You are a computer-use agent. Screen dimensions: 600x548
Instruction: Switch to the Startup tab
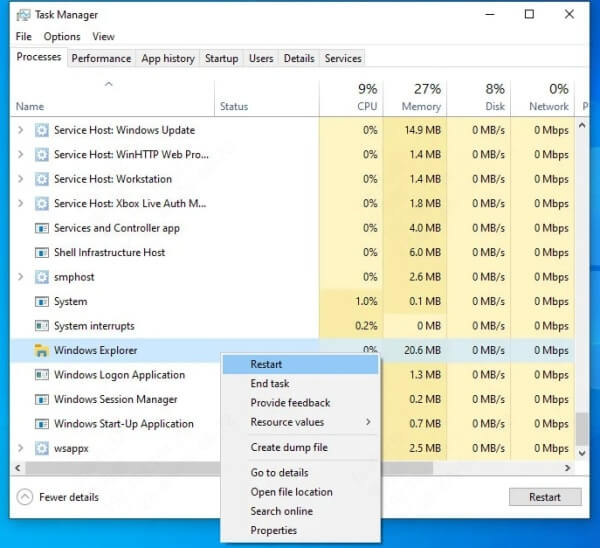point(222,59)
